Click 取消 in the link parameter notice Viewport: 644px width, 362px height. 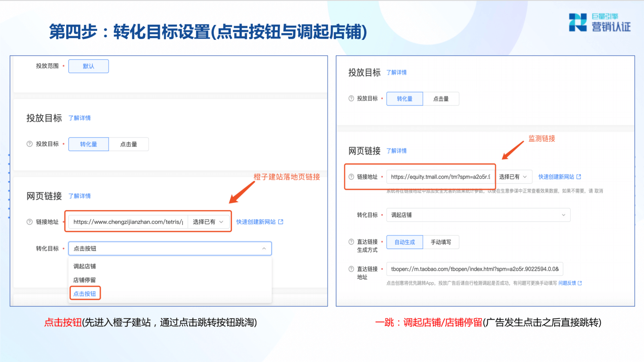tap(598, 191)
